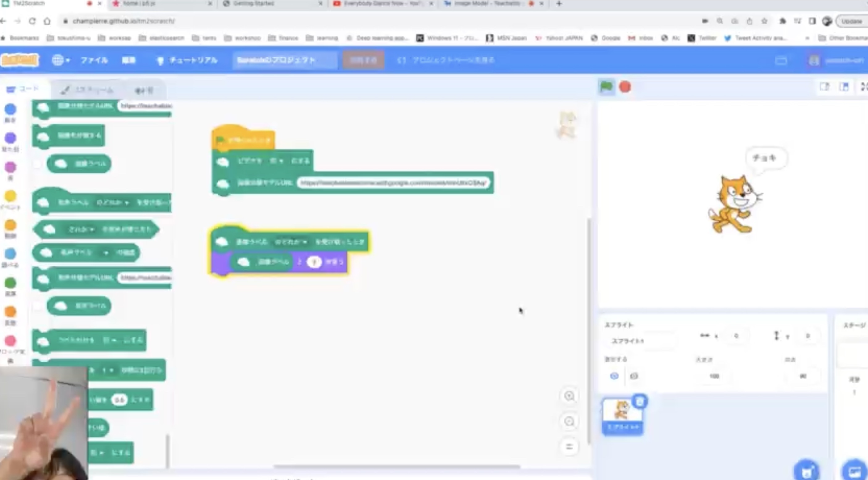Open the MSN Japan bookmark
Image resolution: width=868 pixels, height=480 pixels.
507,38
